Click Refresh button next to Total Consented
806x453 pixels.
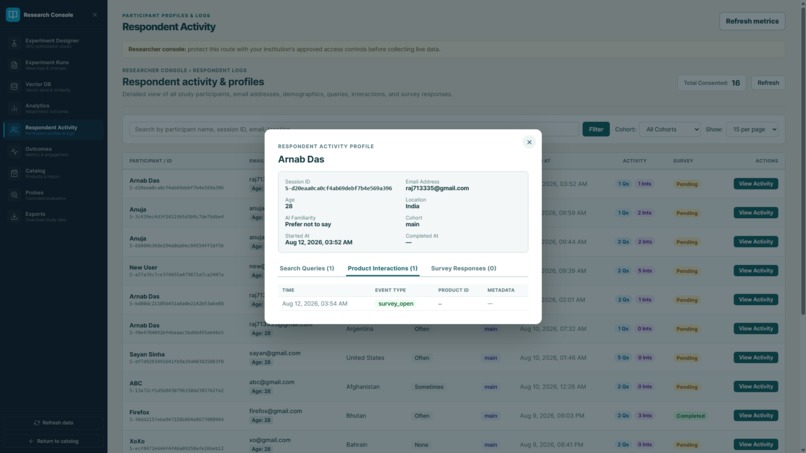click(x=768, y=83)
